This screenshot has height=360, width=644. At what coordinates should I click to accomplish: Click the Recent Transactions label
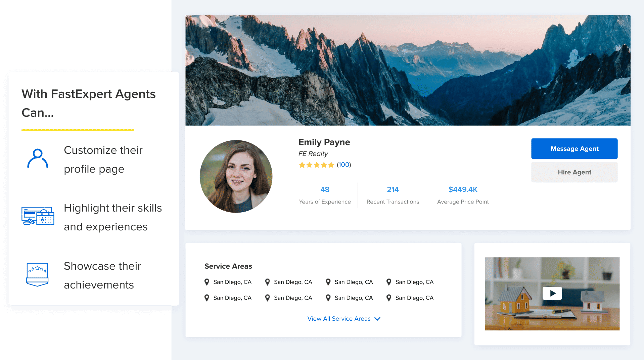393,202
